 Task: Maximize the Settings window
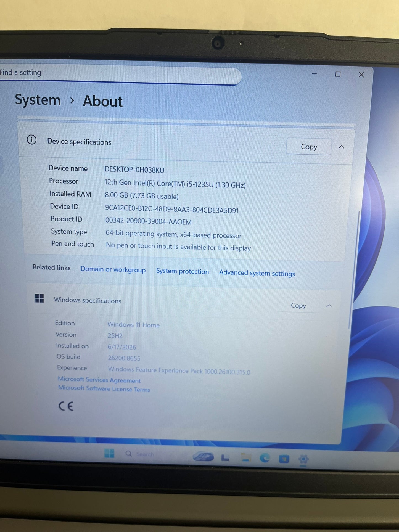[x=338, y=74]
